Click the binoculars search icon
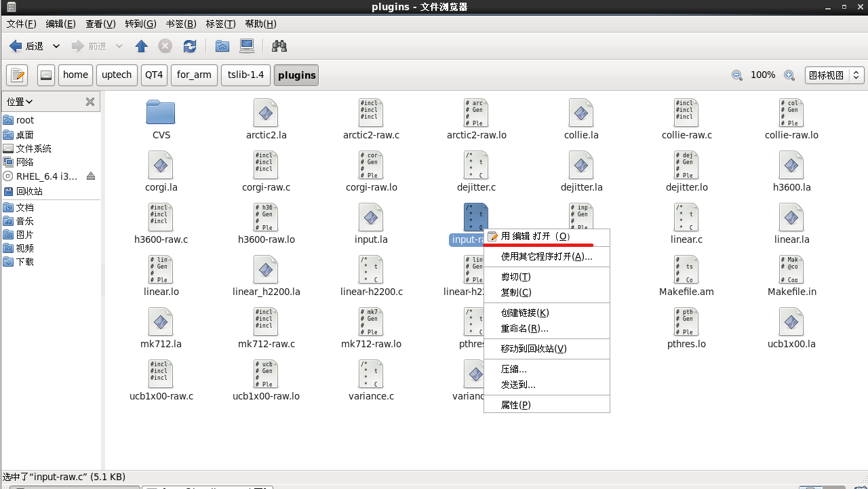Viewport: 868px width, 489px height. pyautogui.click(x=279, y=46)
